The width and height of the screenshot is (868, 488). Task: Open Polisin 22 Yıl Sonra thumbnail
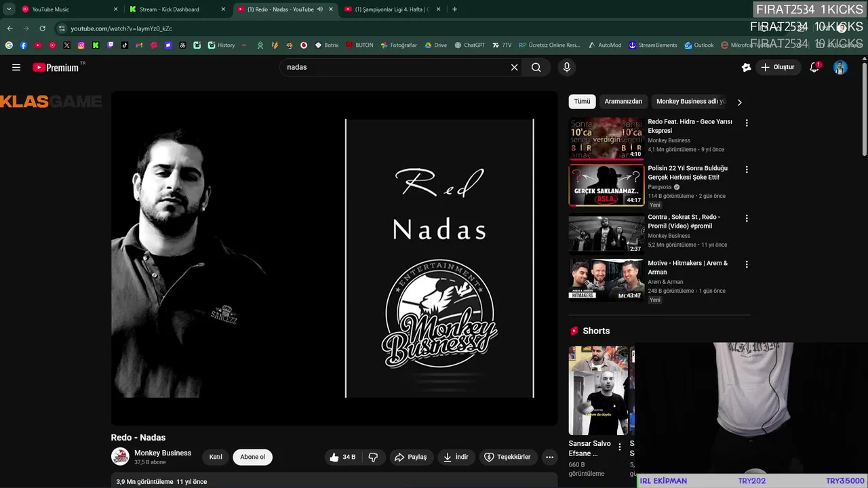606,185
